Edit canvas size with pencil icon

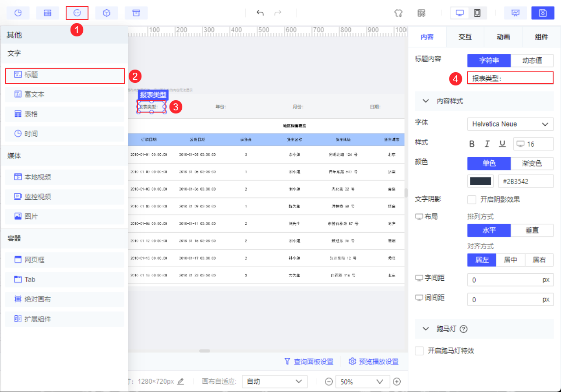click(x=180, y=381)
